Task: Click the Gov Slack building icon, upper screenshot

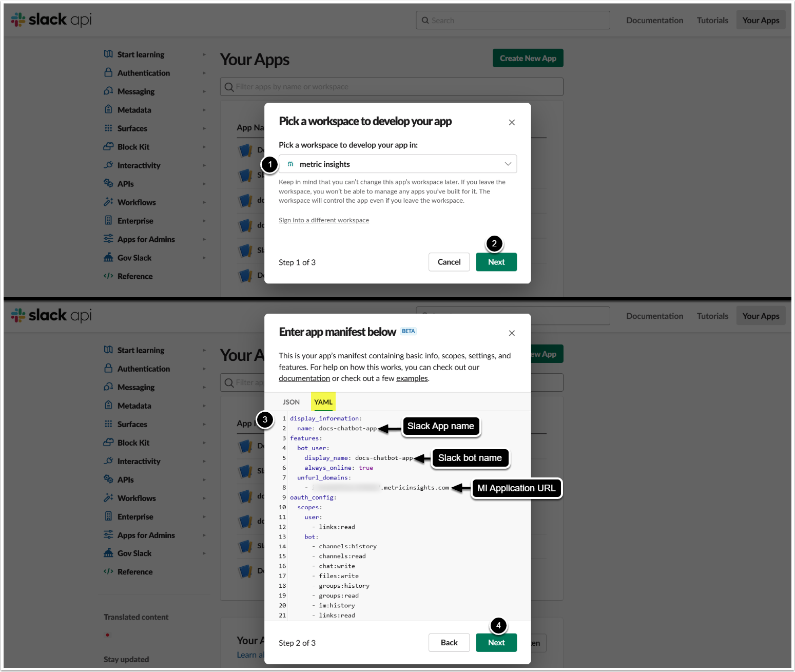Action: [108, 257]
